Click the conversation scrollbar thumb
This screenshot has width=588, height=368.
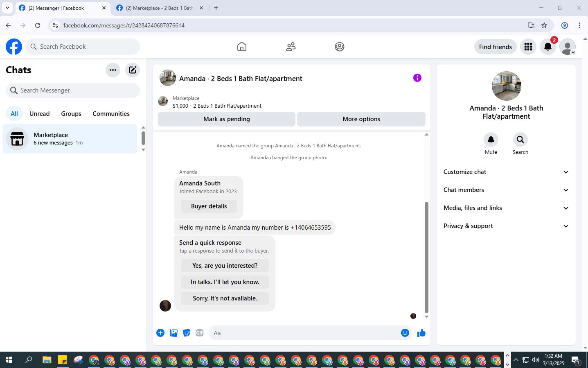(x=426, y=257)
